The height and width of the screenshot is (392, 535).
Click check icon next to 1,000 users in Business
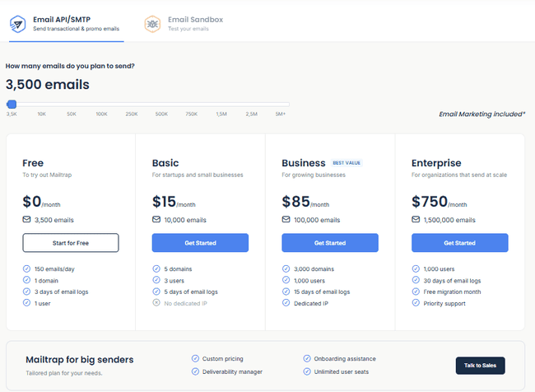(x=286, y=280)
